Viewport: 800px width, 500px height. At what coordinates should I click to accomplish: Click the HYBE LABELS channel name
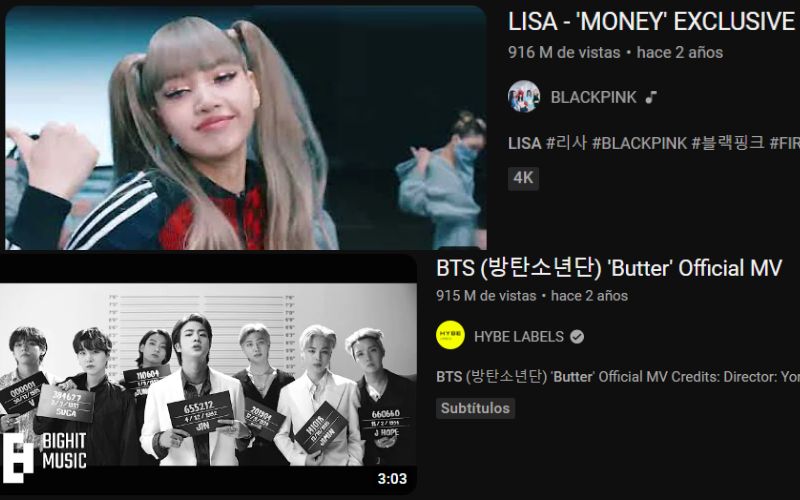point(518,337)
